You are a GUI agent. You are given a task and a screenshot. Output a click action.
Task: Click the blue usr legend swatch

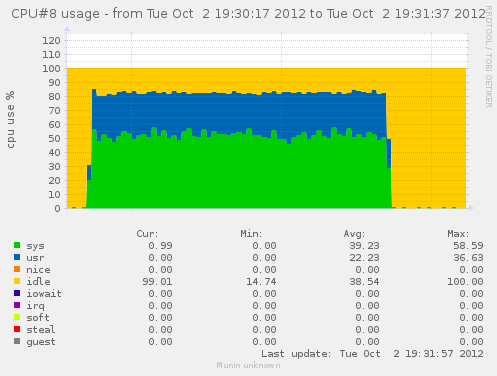pos(17,257)
